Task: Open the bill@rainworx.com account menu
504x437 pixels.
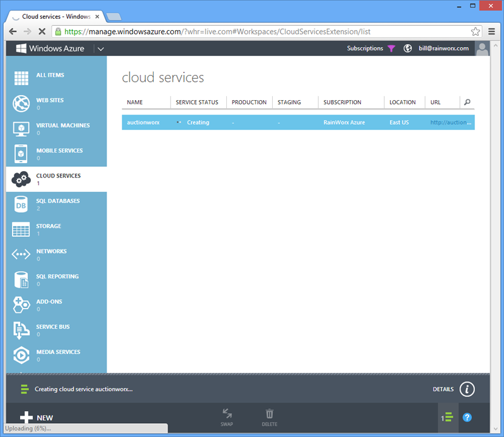Action: [444, 48]
